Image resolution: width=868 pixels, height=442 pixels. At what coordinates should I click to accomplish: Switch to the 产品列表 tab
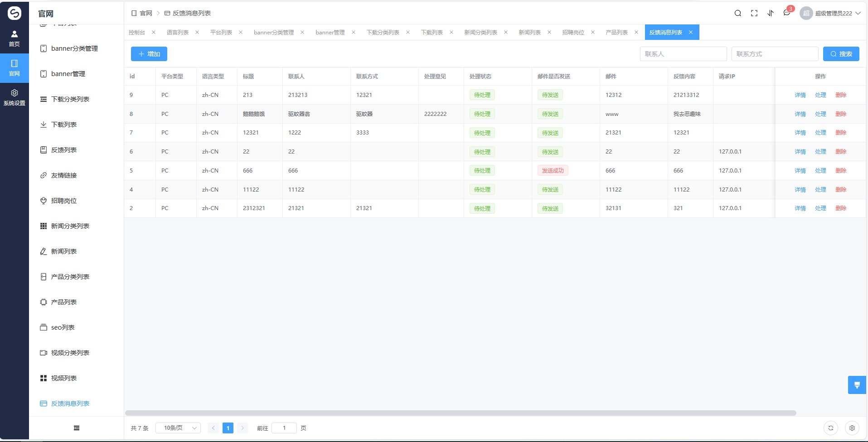(616, 32)
